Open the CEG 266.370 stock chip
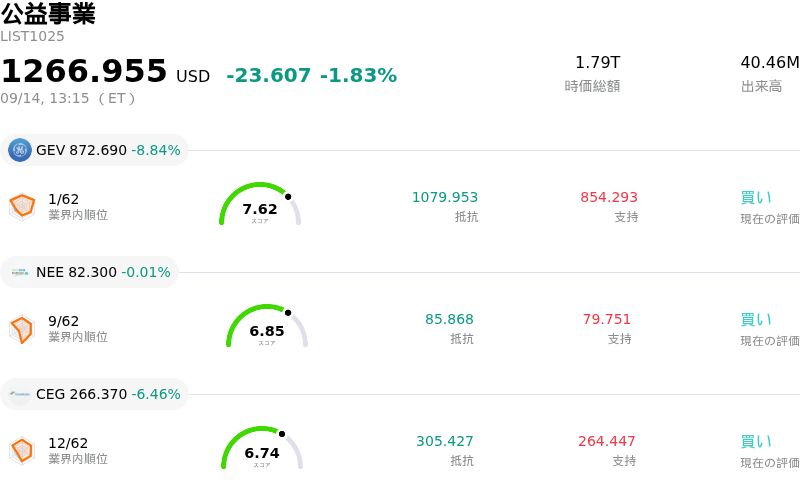This screenshot has width=800, height=488. coord(94,394)
